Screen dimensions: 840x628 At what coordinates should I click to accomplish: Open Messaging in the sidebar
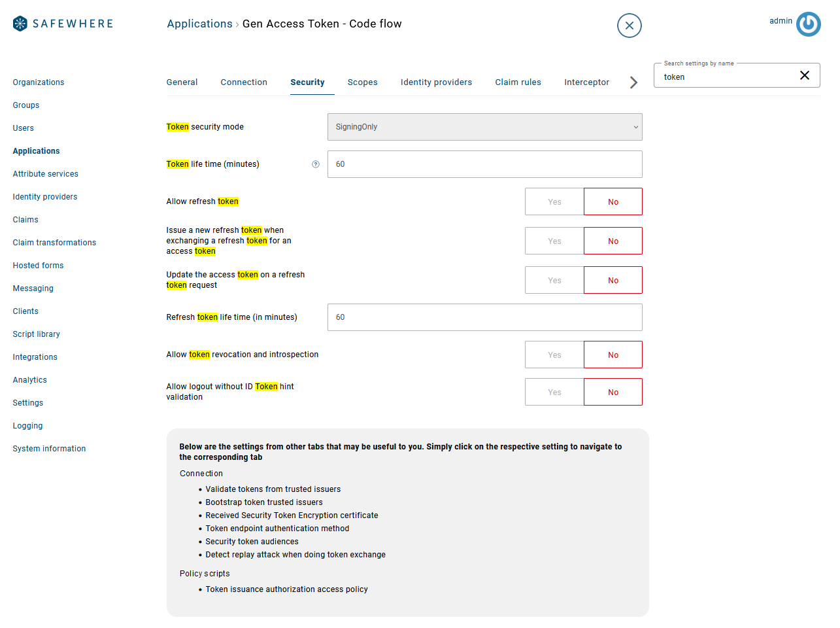point(33,288)
